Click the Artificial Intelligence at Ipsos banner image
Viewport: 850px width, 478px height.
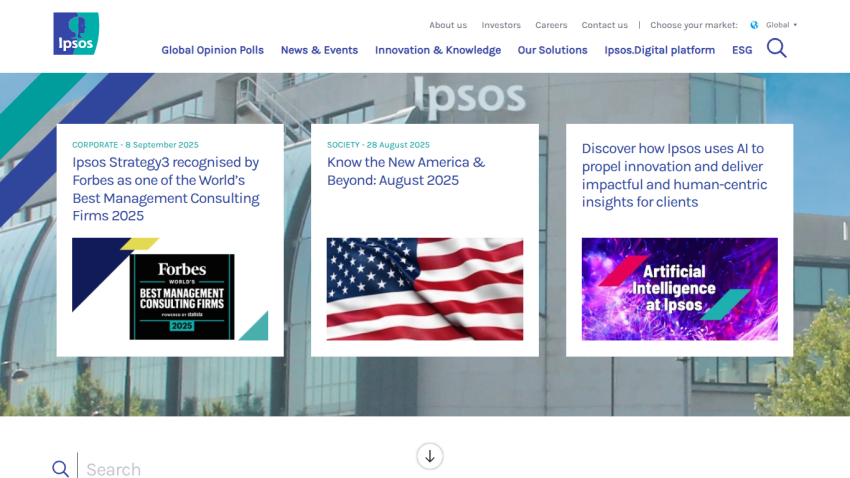[x=680, y=289]
